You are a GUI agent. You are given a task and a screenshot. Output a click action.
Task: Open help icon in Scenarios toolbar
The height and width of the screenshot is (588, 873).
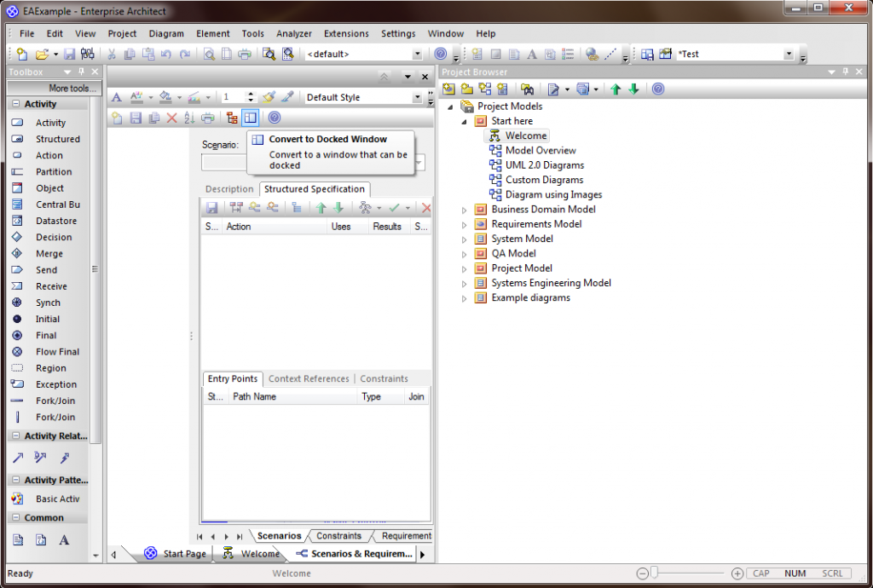[275, 118]
